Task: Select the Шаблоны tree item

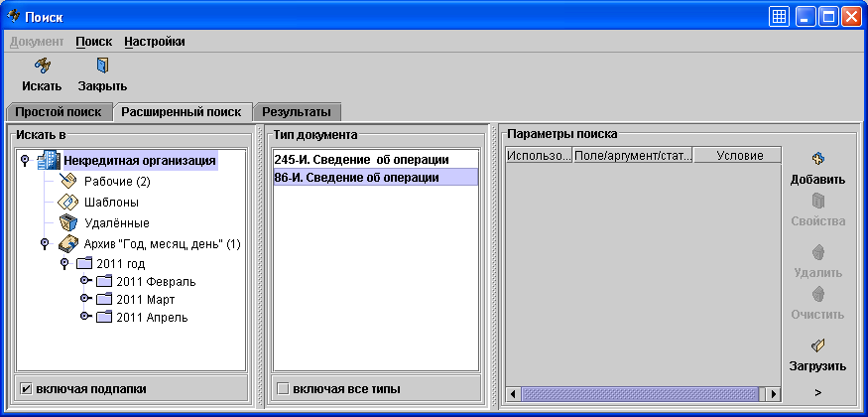Action: 111,203
